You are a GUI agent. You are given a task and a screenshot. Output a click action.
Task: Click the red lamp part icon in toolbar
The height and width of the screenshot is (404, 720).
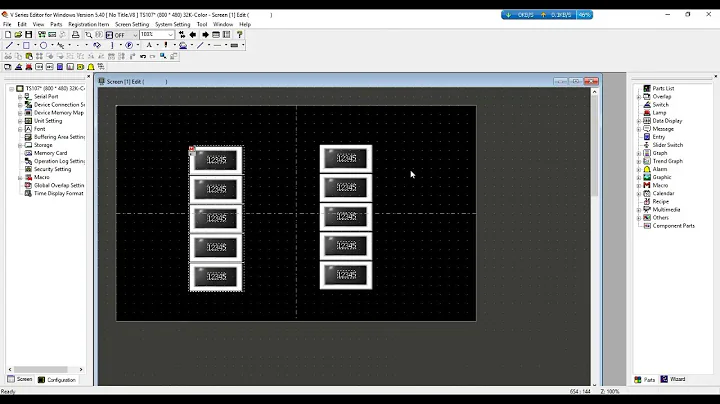pyautogui.click(x=28, y=67)
